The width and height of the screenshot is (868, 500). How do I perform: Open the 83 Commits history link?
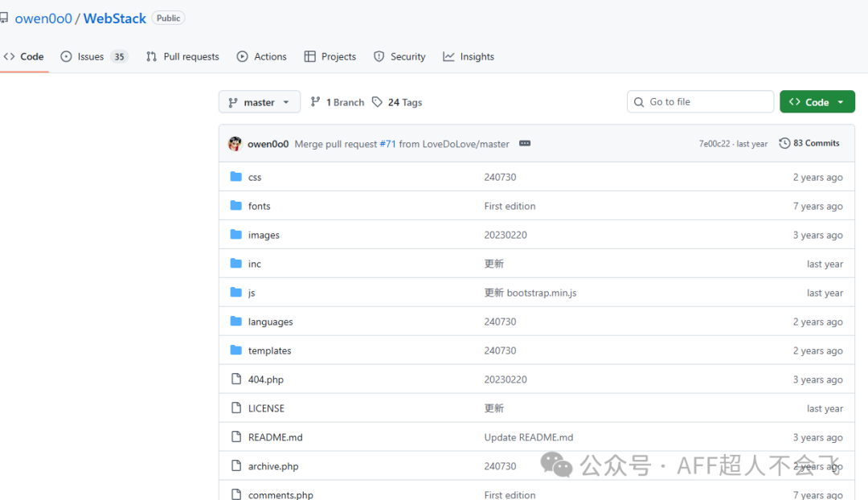tap(809, 143)
